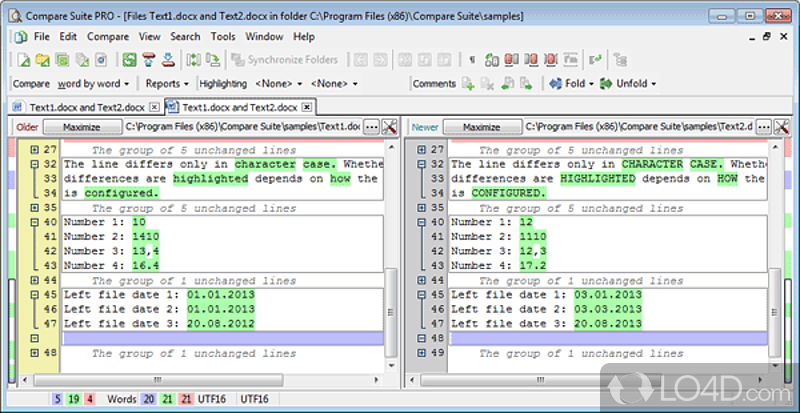Image resolution: width=800 pixels, height=413 pixels.
Task: Click Older pane file path field
Action: 243,127
